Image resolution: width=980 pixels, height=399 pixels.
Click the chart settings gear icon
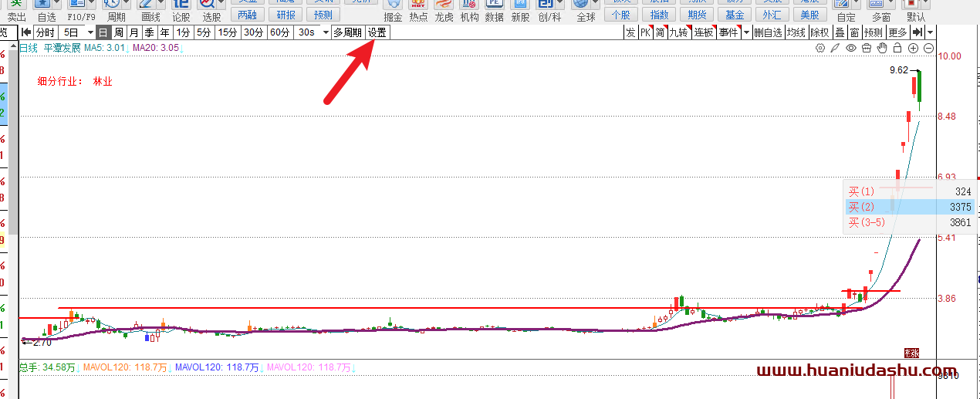click(x=819, y=48)
